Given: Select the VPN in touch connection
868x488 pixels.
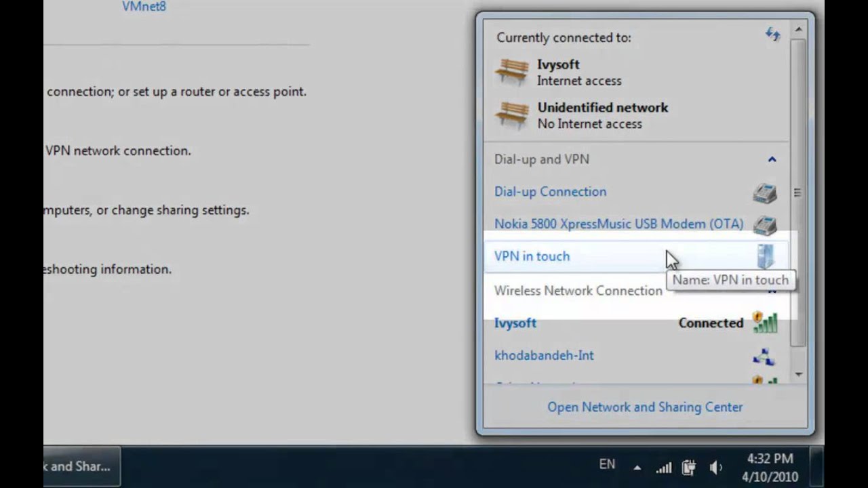Looking at the screenshot, I should [532, 256].
